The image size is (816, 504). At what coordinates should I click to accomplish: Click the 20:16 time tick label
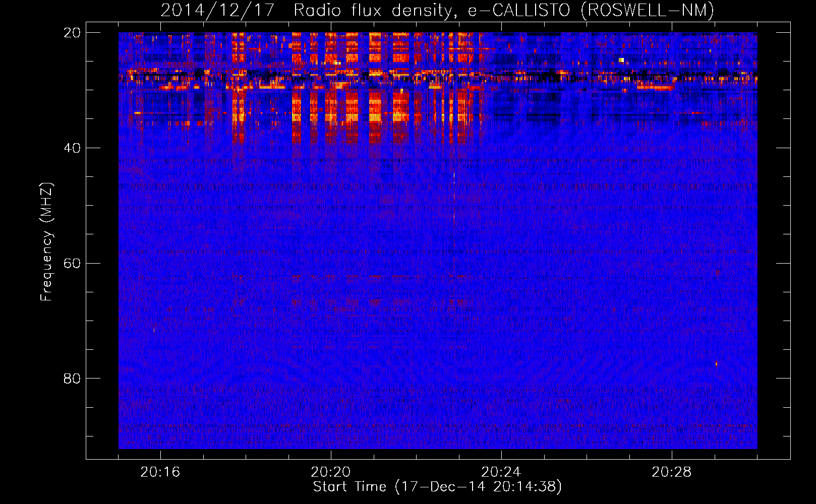pos(160,472)
